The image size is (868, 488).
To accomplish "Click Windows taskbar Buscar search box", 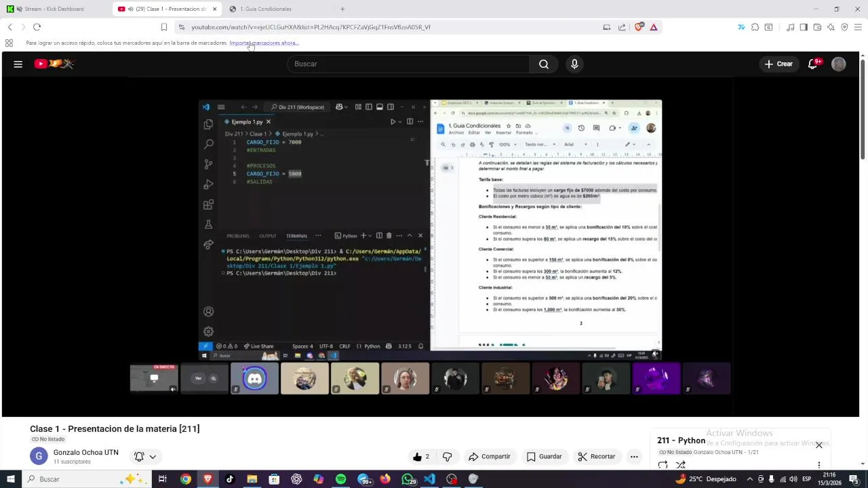I will [87, 479].
